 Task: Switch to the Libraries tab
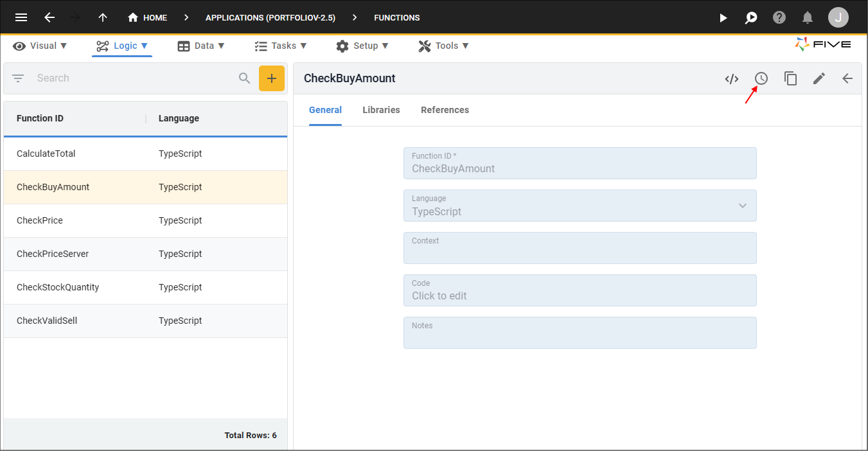click(x=381, y=110)
